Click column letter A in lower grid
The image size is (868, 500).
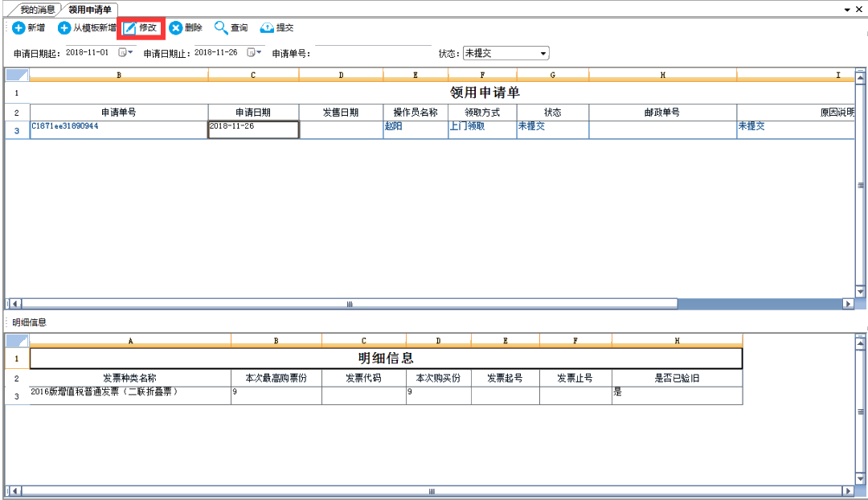(130, 341)
